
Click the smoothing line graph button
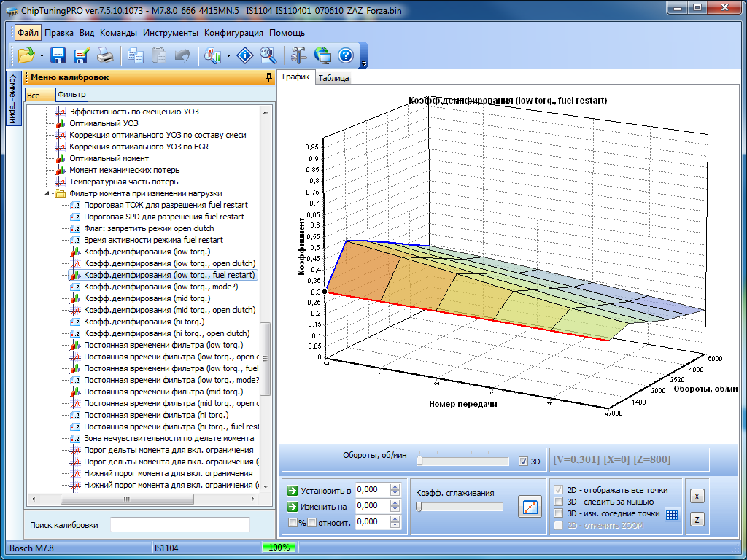click(x=530, y=506)
